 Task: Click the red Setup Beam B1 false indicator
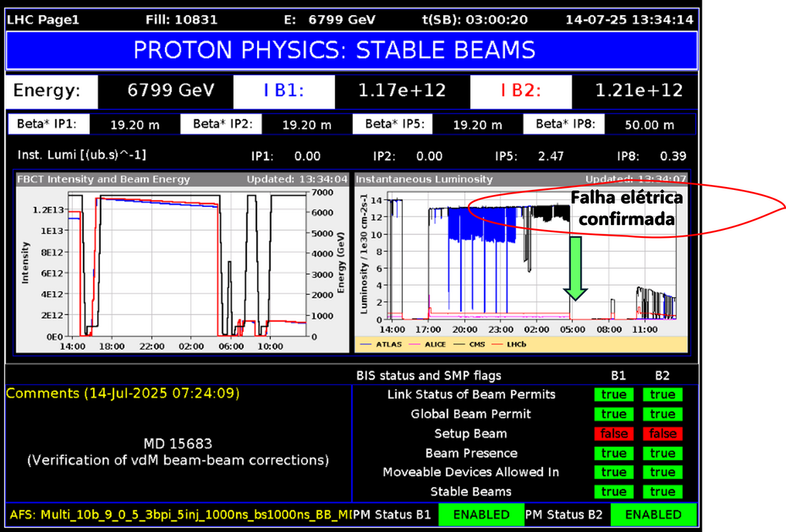coord(614,433)
